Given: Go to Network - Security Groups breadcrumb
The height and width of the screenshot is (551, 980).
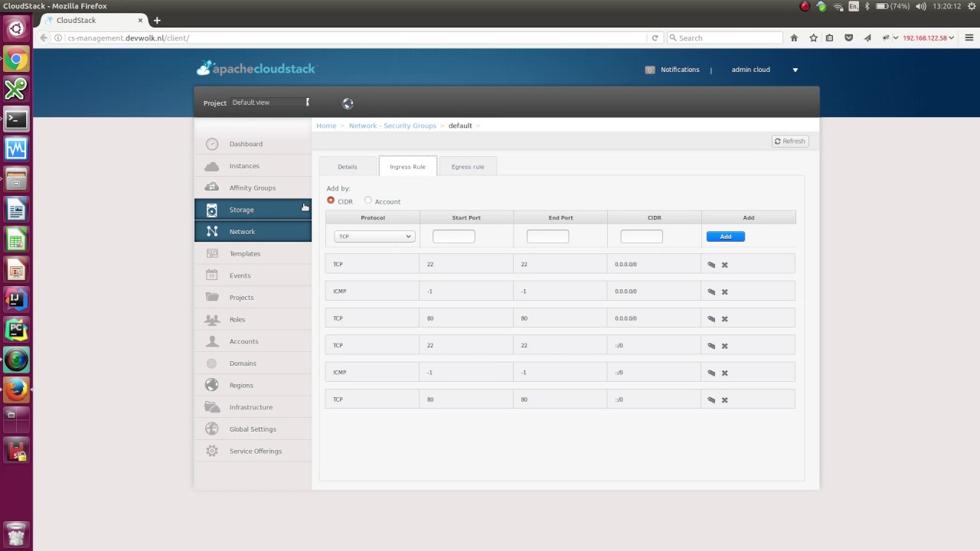Looking at the screenshot, I should tap(392, 126).
